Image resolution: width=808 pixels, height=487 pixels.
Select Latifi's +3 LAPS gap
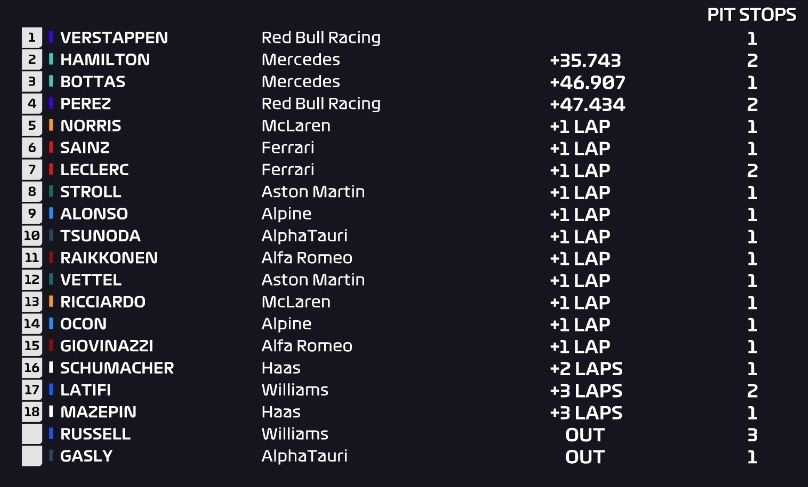[586, 391]
